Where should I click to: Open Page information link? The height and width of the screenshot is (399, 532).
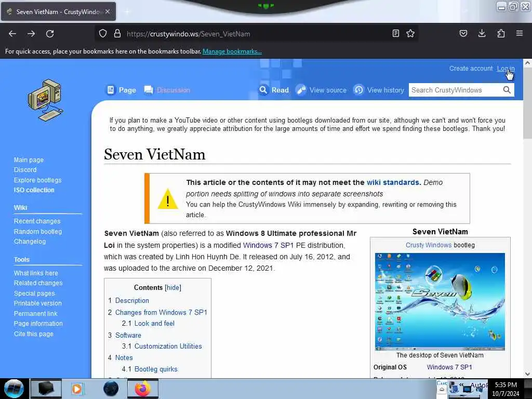point(38,324)
